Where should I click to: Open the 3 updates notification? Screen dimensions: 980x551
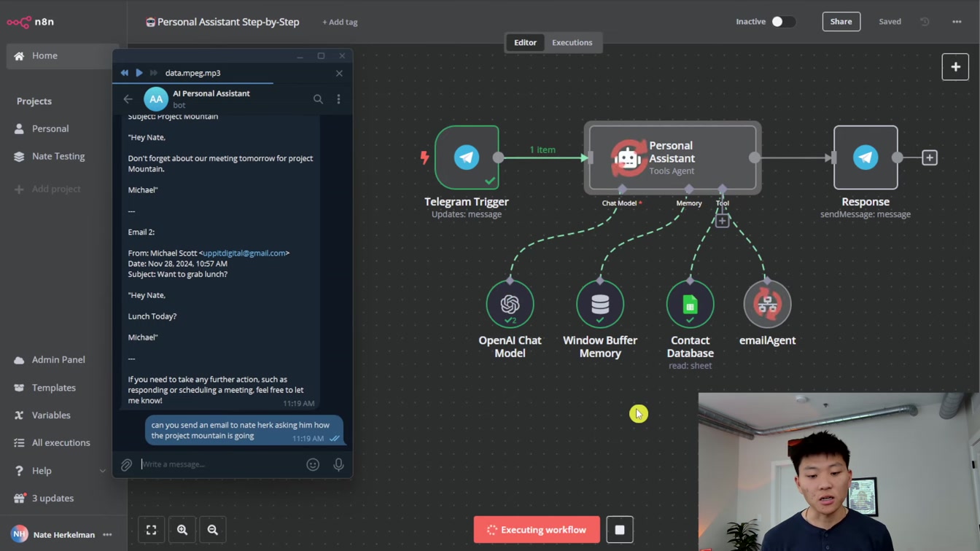(x=52, y=499)
